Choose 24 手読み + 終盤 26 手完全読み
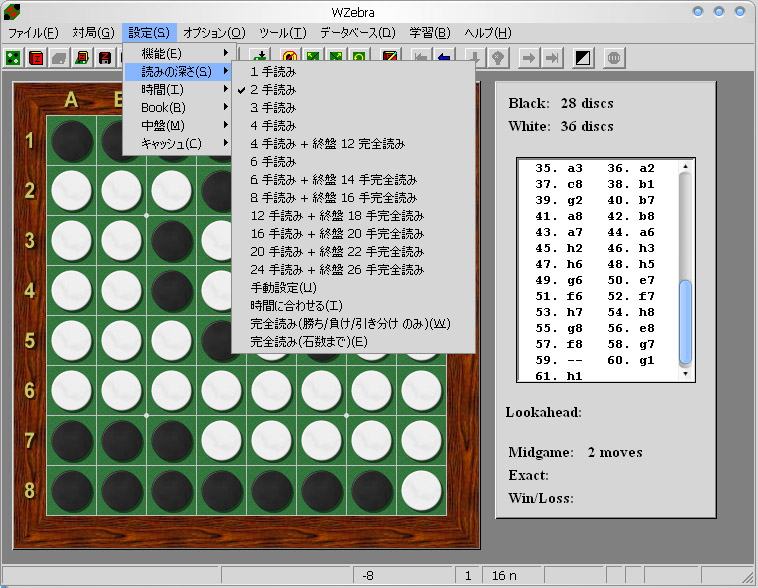The height and width of the screenshot is (588, 758). [x=353, y=269]
